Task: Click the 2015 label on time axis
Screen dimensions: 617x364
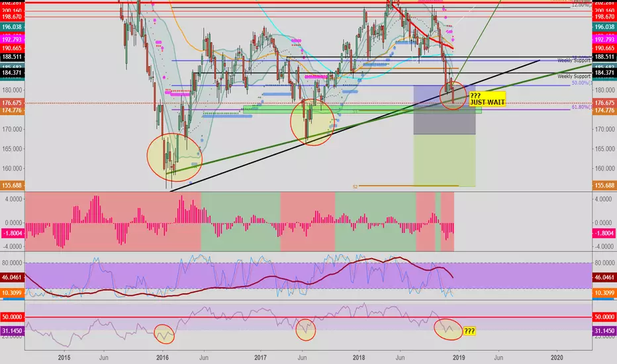Action: 64,357
